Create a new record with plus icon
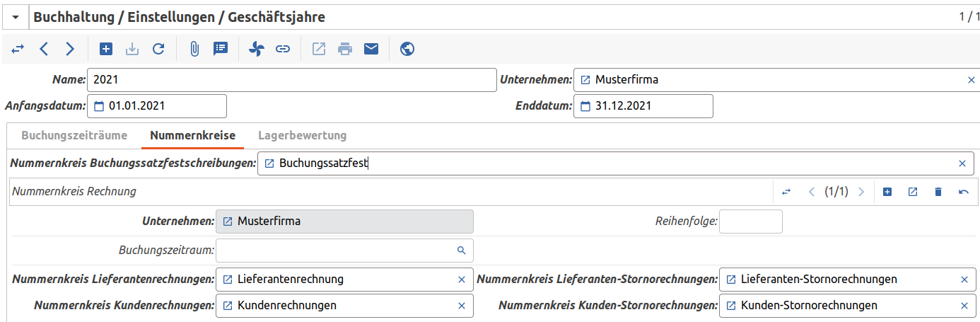Screen dimensions: 980x322 [106, 49]
